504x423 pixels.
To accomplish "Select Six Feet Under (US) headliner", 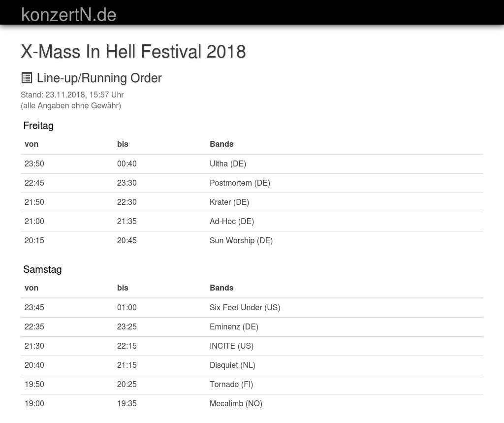I will pyautogui.click(x=245, y=308).
